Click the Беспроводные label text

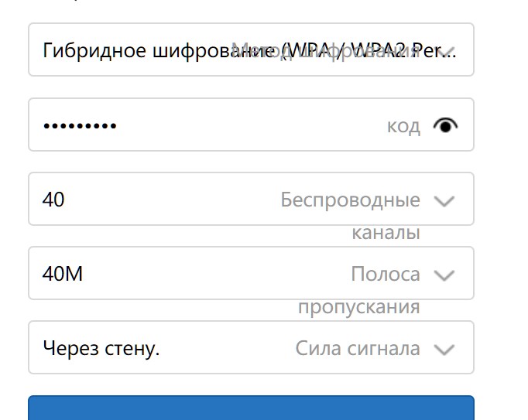pyautogui.click(x=350, y=200)
